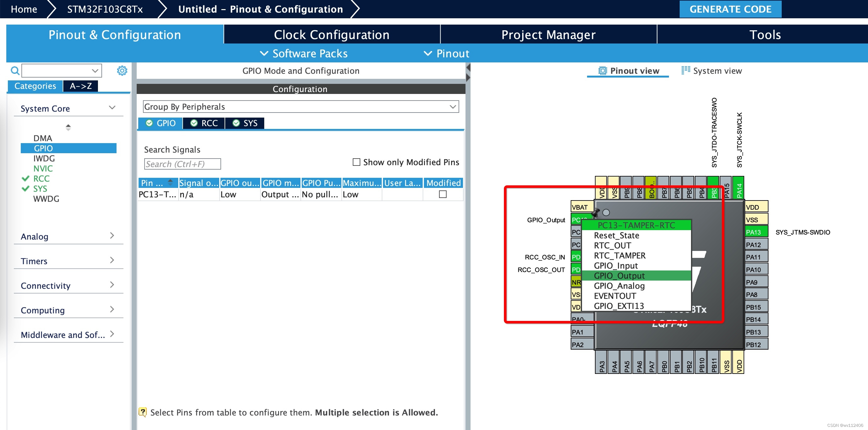The width and height of the screenshot is (868, 430).
Task: Select GPIO_Input from pin menu
Action: [616, 265]
